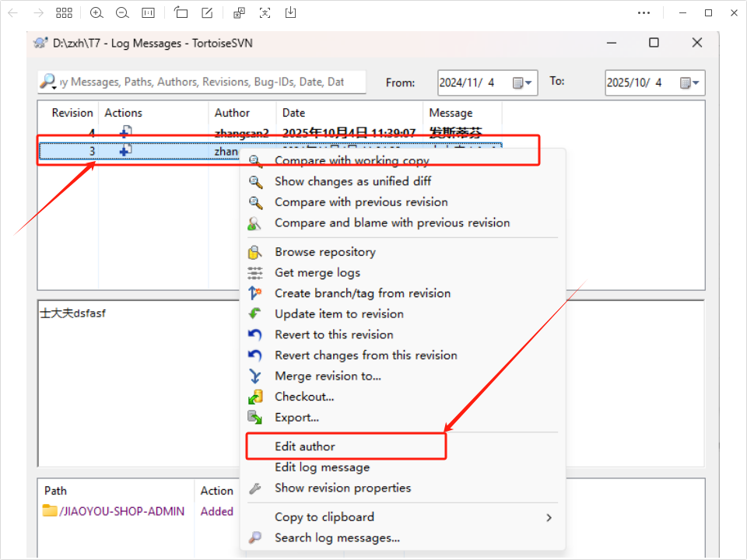Click the text recognition scan icon
This screenshot has width=747, height=560.
pyautogui.click(x=265, y=13)
